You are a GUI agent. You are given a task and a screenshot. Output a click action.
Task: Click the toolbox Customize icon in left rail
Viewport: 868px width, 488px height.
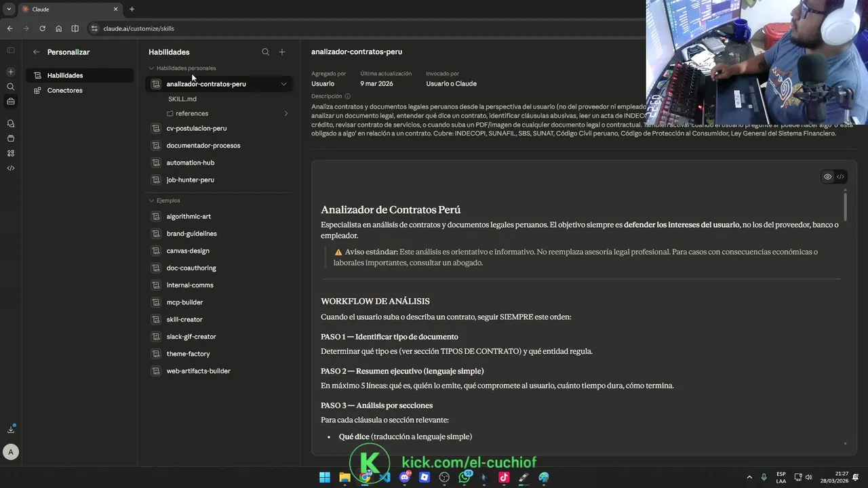[11, 102]
